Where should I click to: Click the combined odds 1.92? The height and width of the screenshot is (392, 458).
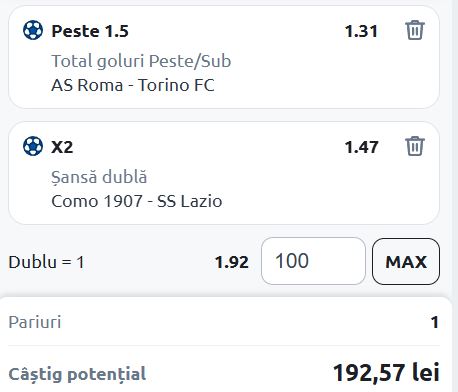coord(232,262)
